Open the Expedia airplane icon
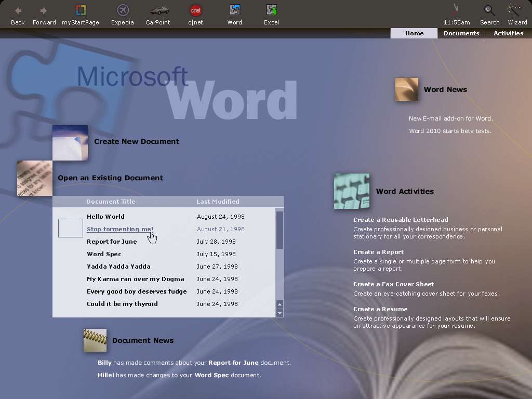The width and height of the screenshot is (532, 399). 123,10
